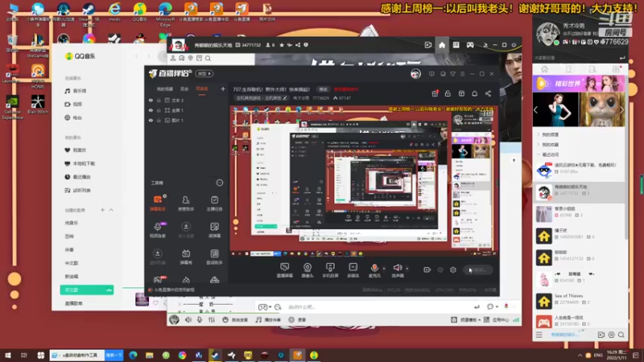Open the Windows Start menu
Image resolution: width=644 pixels, height=362 pixels.
(x=8, y=355)
